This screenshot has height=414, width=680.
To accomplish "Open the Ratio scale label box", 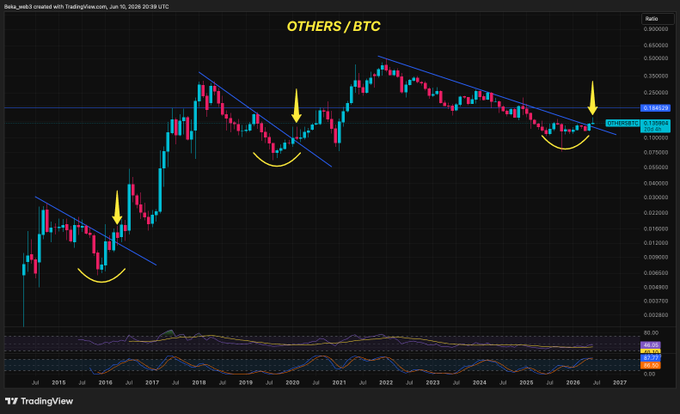I will coord(657,19).
